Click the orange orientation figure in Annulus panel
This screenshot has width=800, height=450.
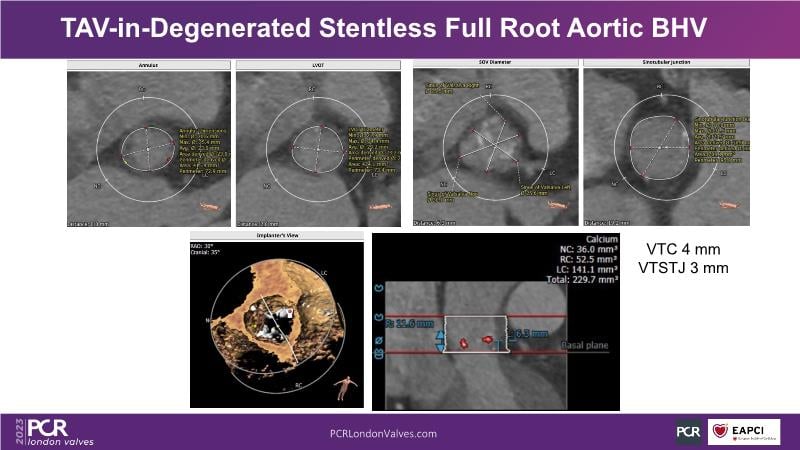pos(211,207)
